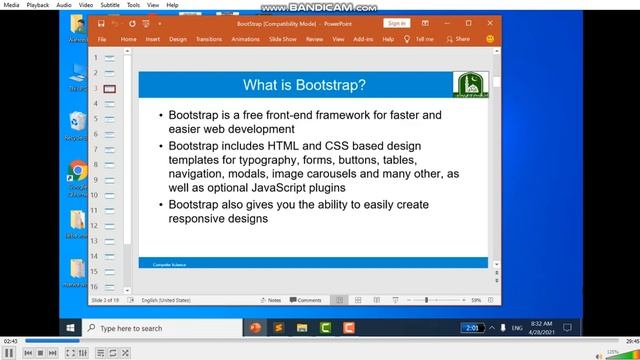640x360 pixels.
Task: Toggle the Comments pane
Action: pyautogui.click(x=305, y=300)
